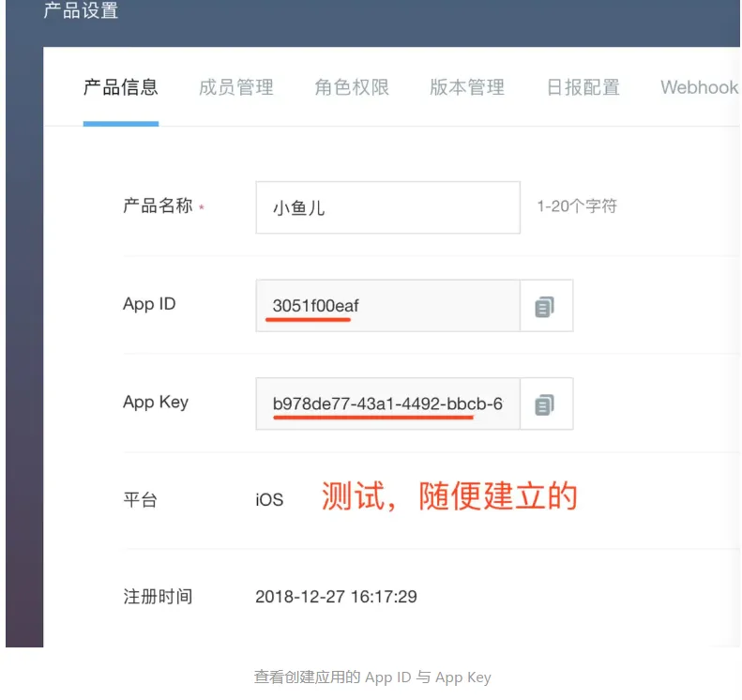Click the 注册时间 label
The height and width of the screenshot is (700, 742).
click(158, 597)
